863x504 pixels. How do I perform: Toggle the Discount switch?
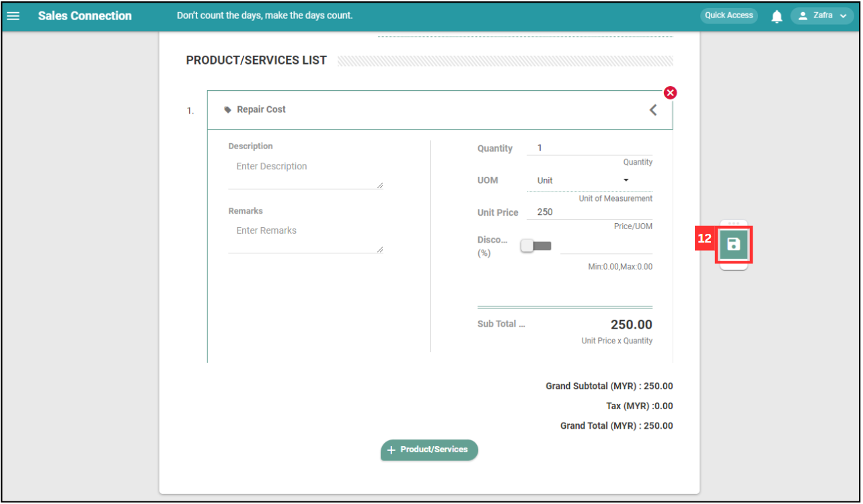535,246
